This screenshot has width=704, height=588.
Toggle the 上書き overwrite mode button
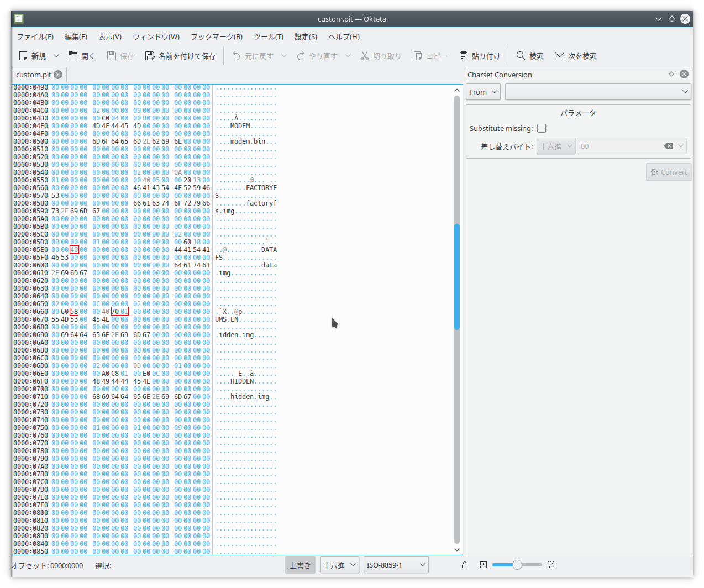click(300, 565)
